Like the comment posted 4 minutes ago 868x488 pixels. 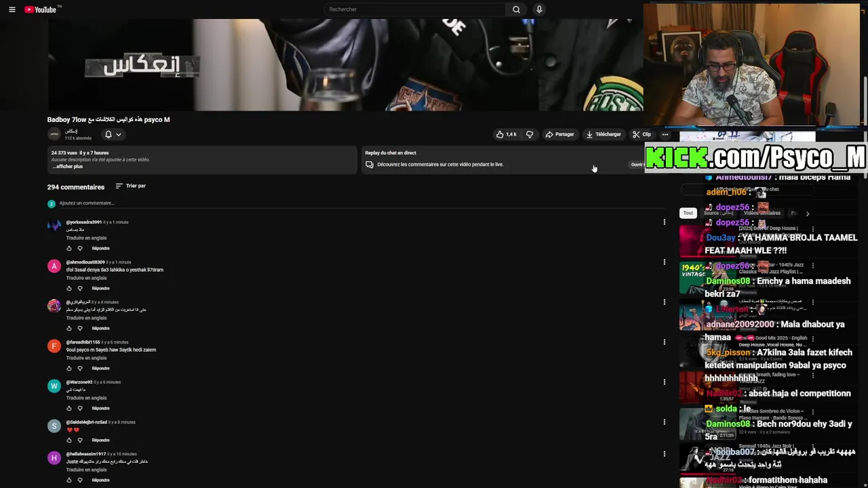pos(69,328)
